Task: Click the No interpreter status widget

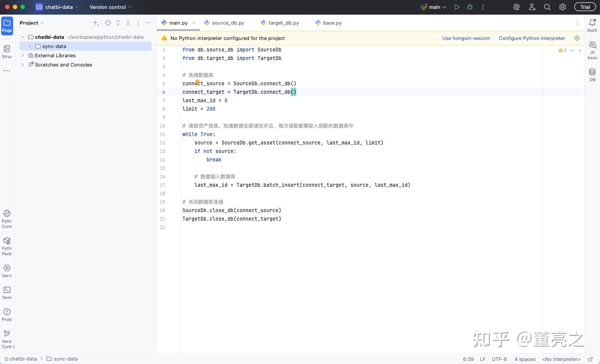Action: [561, 359]
